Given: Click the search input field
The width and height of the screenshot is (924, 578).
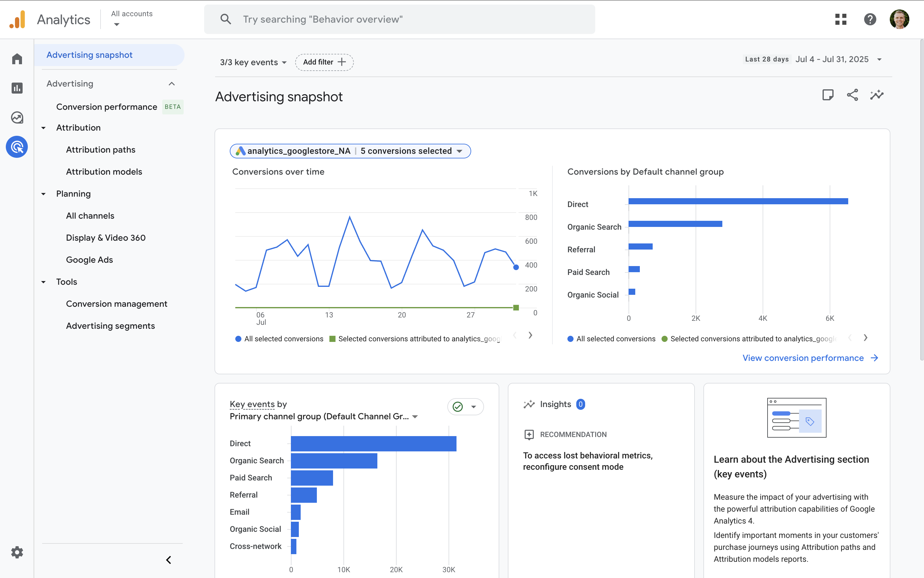Looking at the screenshot, I should 399,19.
